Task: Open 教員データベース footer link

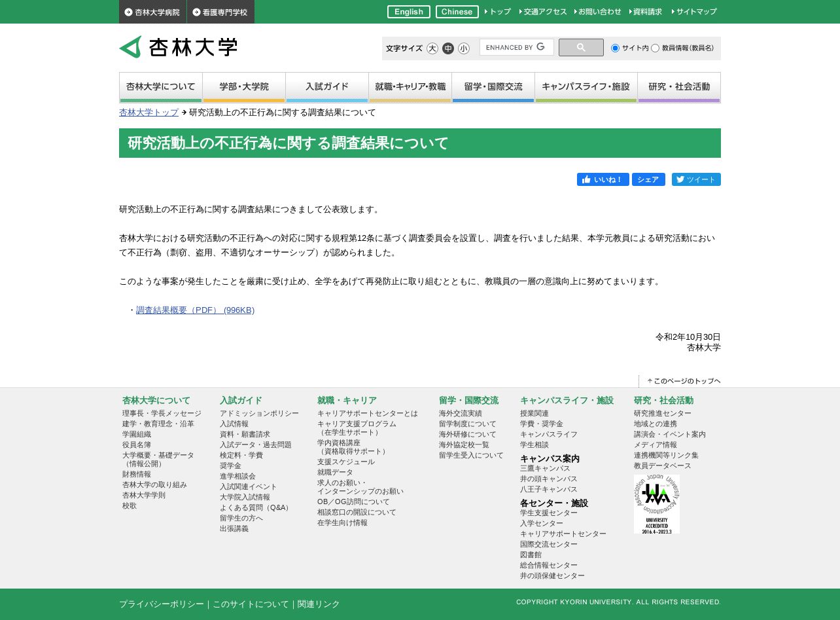Action: (x=663, y=466)
